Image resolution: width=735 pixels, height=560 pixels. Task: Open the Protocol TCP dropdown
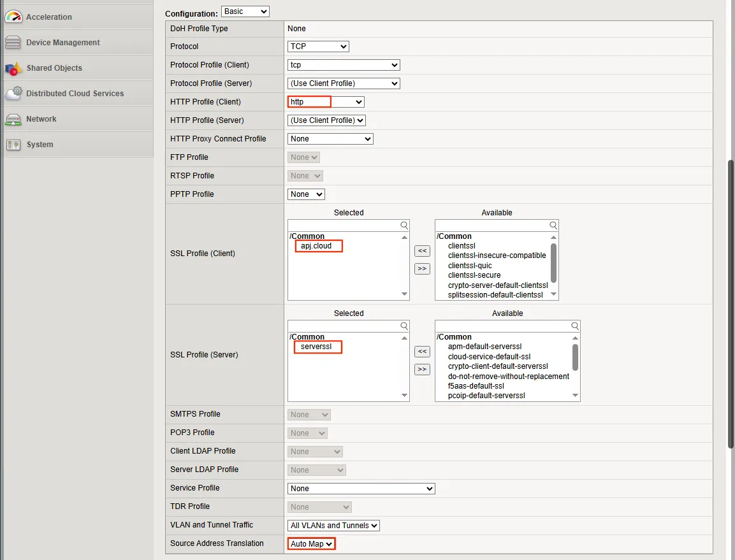(x=318, y=47)
